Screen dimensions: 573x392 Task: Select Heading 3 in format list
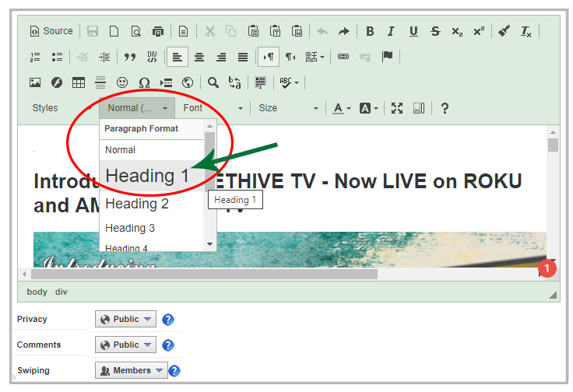[x=151, y=228]
